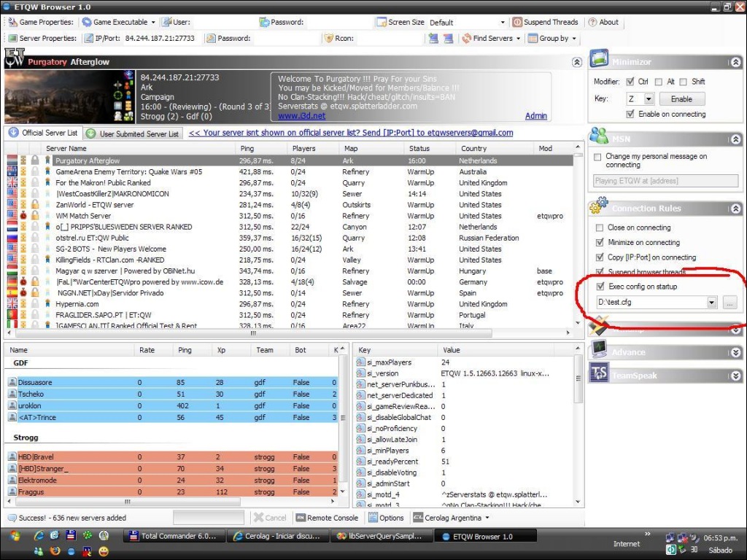The height and width of the screenshot is (560, 747).
Task: Open the Group by dropdown
Action: point(574,39)
